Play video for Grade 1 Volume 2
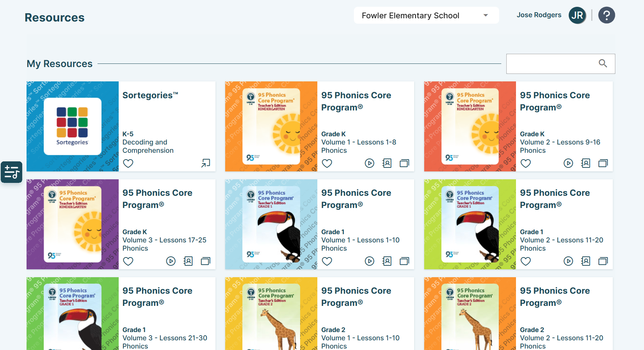Image resolution: width=644 pixels, height=350 pixels. [568, 261]
